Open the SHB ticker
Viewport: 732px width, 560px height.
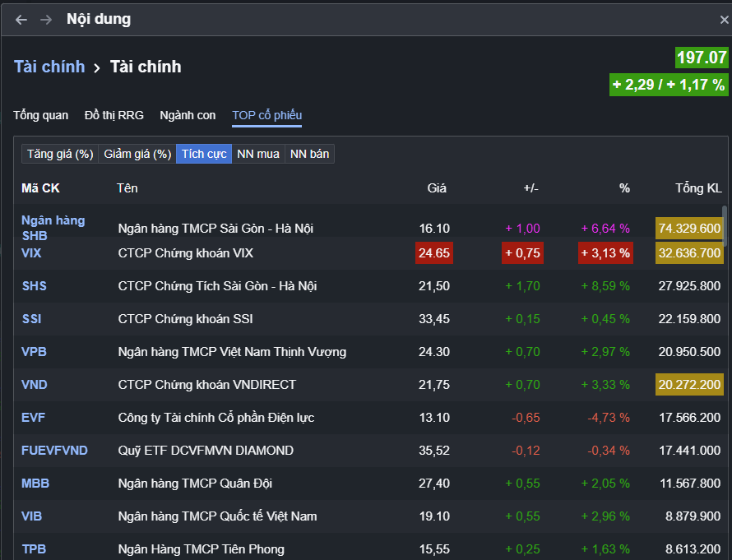tap(35, 236)
